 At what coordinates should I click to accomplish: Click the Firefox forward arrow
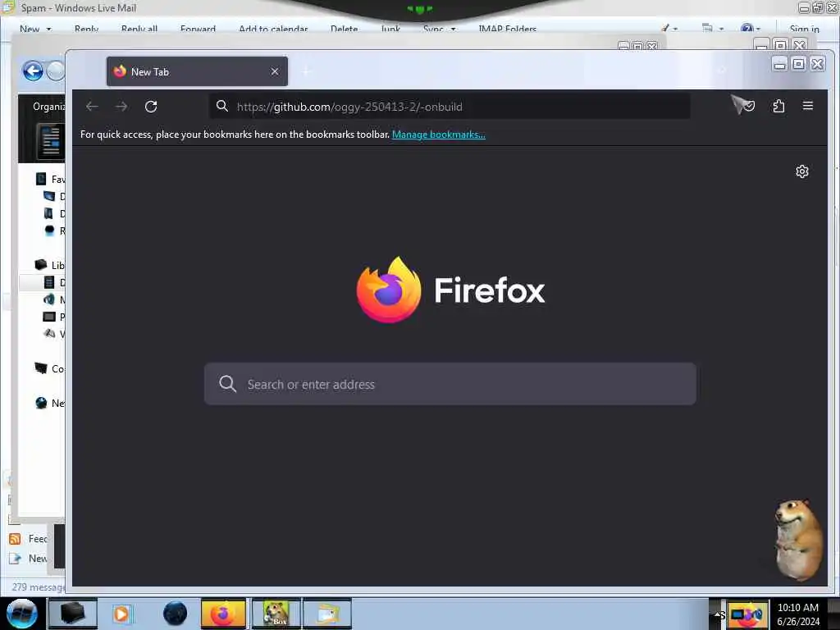[121, 107]
